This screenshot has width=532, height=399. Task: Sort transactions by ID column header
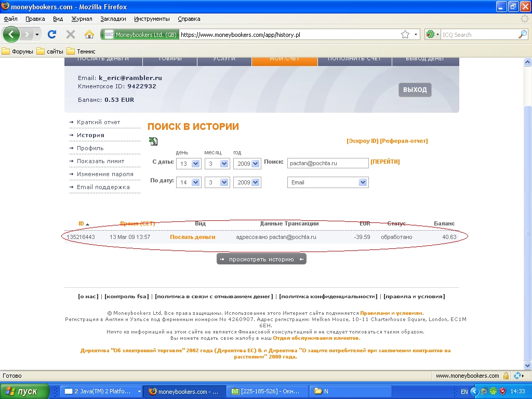click(82, 223)
